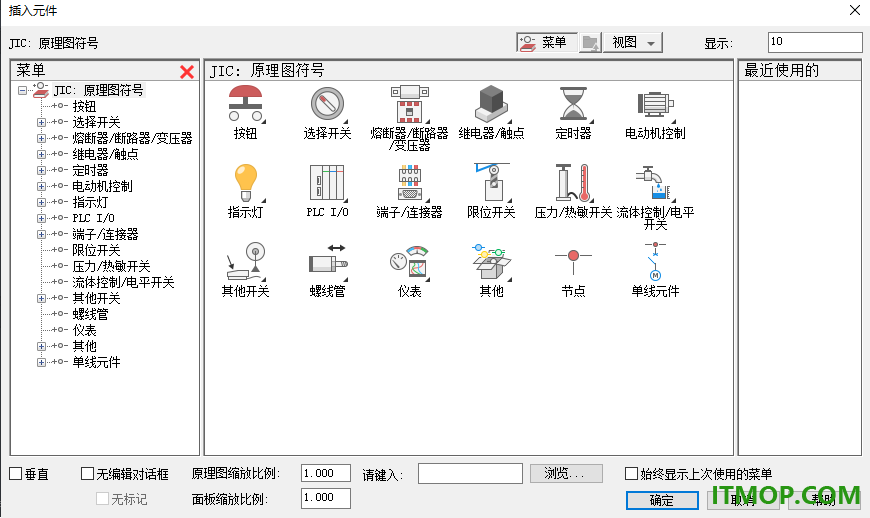Check the 垂直 checkbox
Screen dimensions: 870x518
(16, 474)
